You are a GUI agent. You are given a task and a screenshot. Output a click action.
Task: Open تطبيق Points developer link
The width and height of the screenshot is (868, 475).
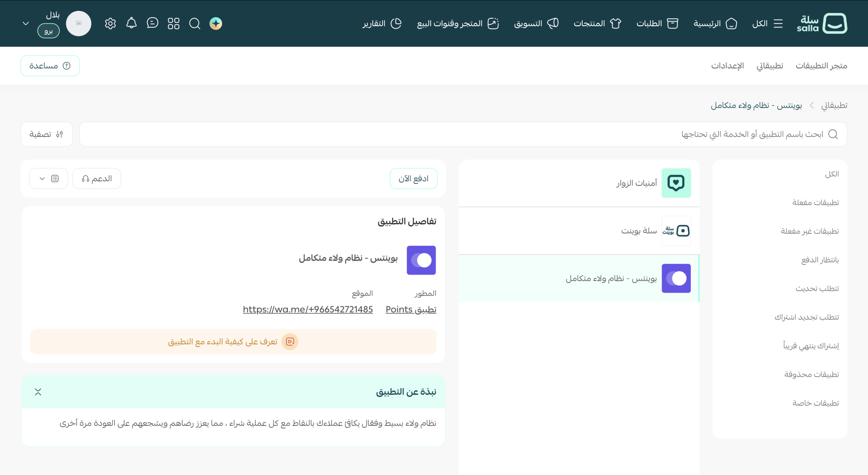411,309
